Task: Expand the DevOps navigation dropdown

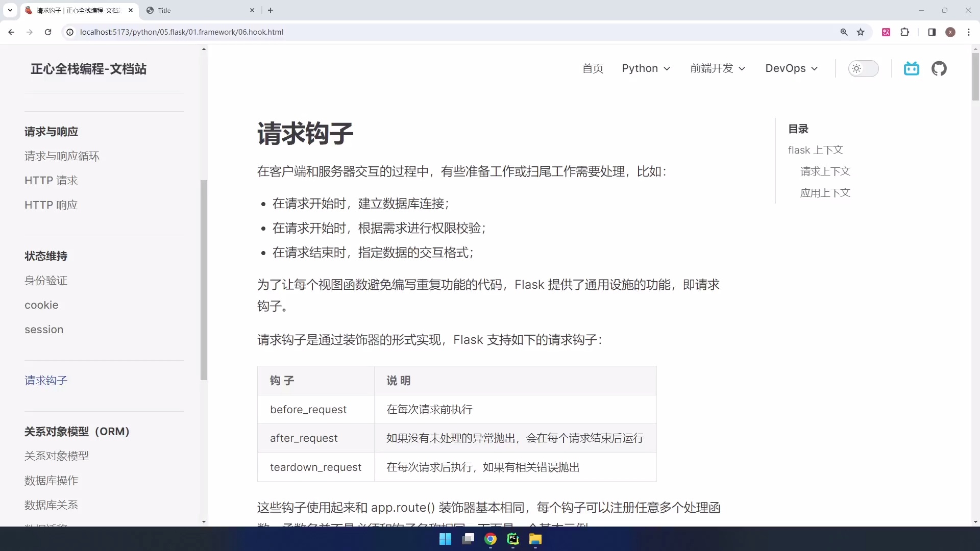Action: point(791,68)
